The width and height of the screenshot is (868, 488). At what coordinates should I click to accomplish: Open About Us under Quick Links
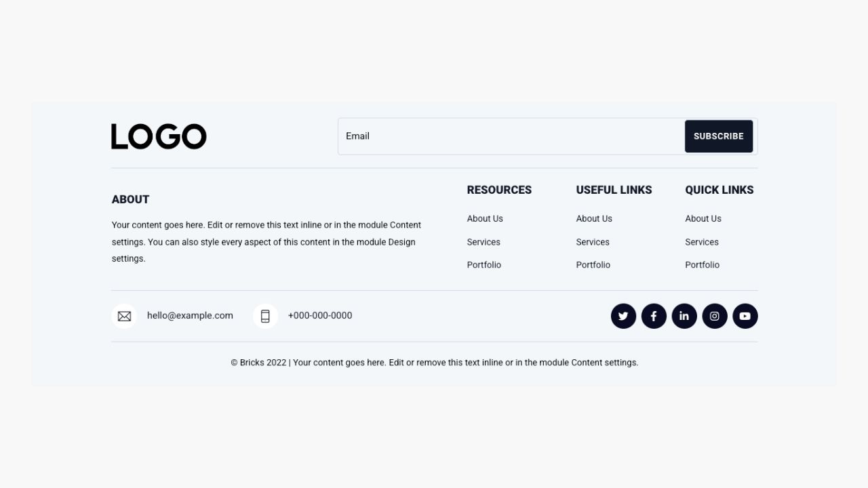click(703, 219)
